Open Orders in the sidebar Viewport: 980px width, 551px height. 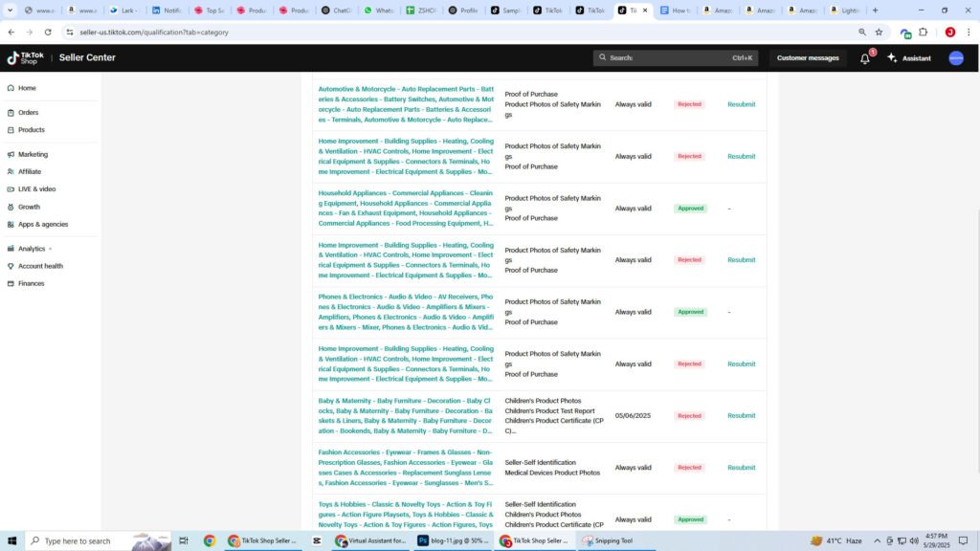(x=23, y=113)
